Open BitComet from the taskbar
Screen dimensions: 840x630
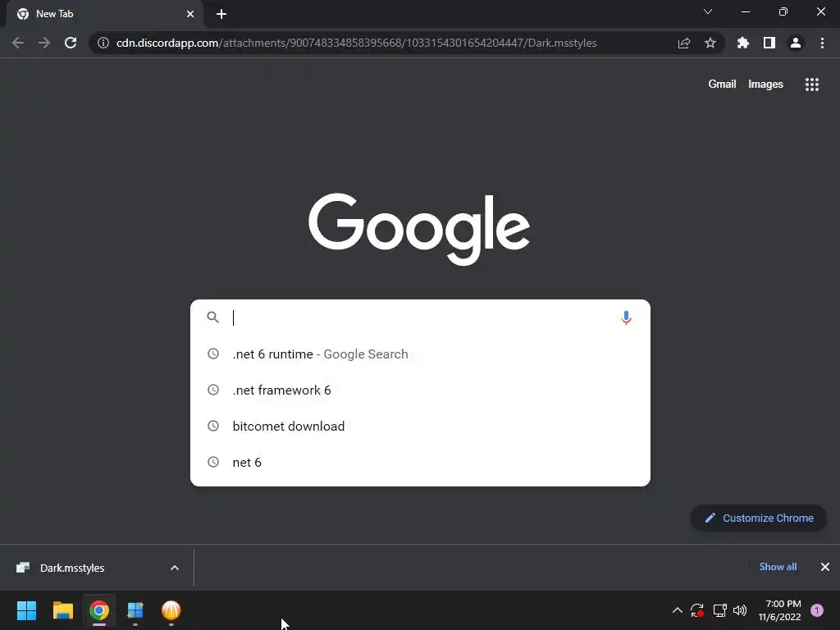click(171, 610)
